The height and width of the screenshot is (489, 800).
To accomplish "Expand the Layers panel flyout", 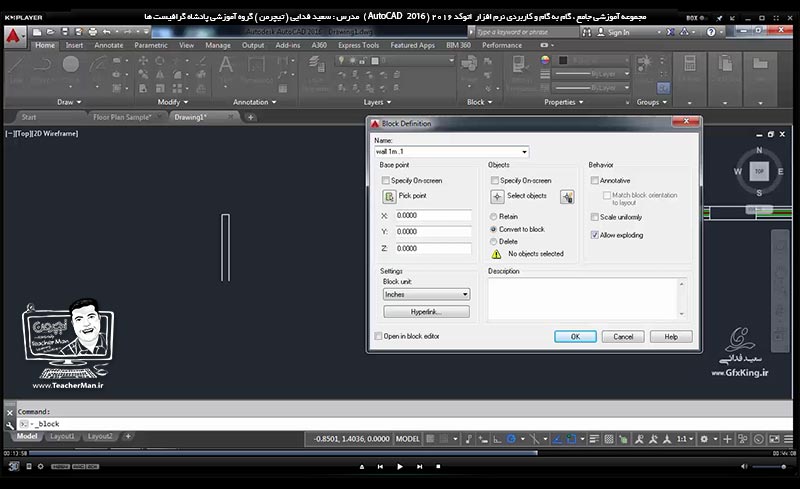I will click(x=378, y=102).
